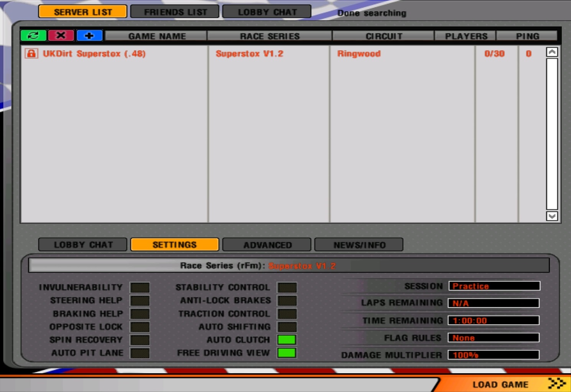The height and width of the screenshot is (392, 571).
Task: Open the top Lobby Chat tab
Action: pyautogui.click(x=267, y=12)
